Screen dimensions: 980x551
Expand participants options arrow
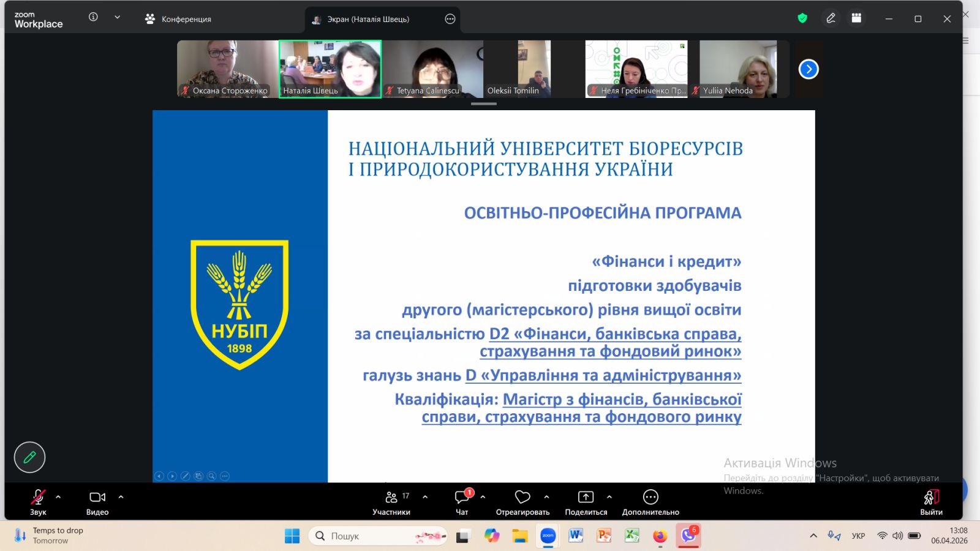(425, 497)
